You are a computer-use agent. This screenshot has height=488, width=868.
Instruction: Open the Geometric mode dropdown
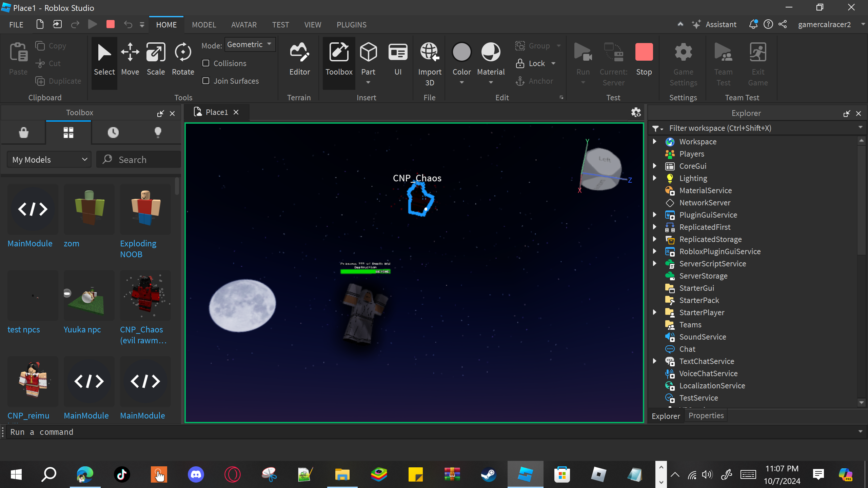click(250, 44)
